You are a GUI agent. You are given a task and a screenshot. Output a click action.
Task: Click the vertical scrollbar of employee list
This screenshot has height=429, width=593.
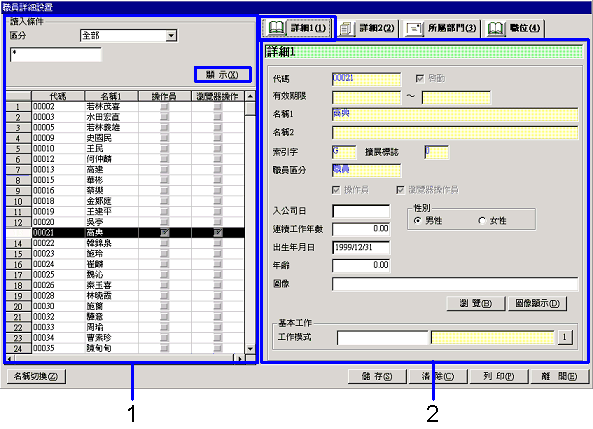250,222
